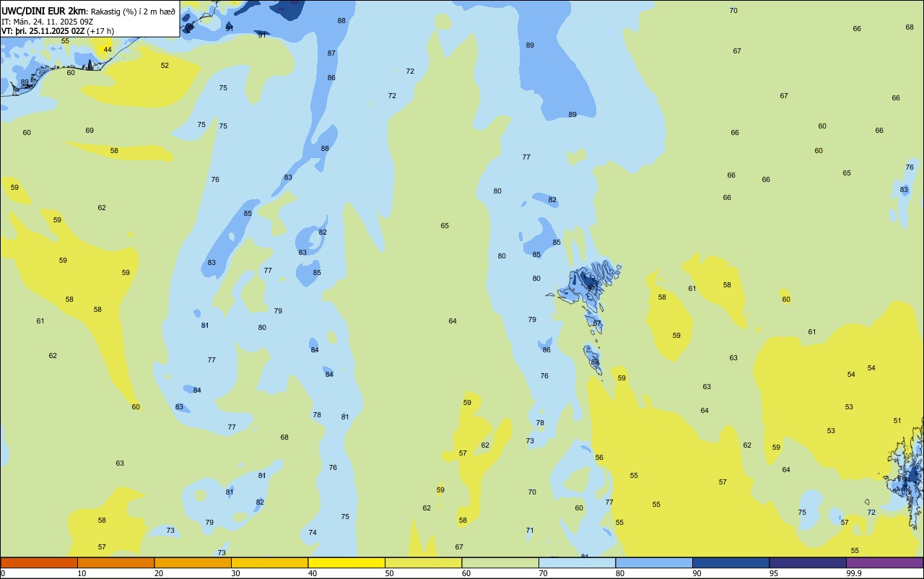The width and height of the screenshot is (924, 579).
Task: Click the 'UWC/DINI EUR 2km' title text
Action: click(x=44, y=10)
